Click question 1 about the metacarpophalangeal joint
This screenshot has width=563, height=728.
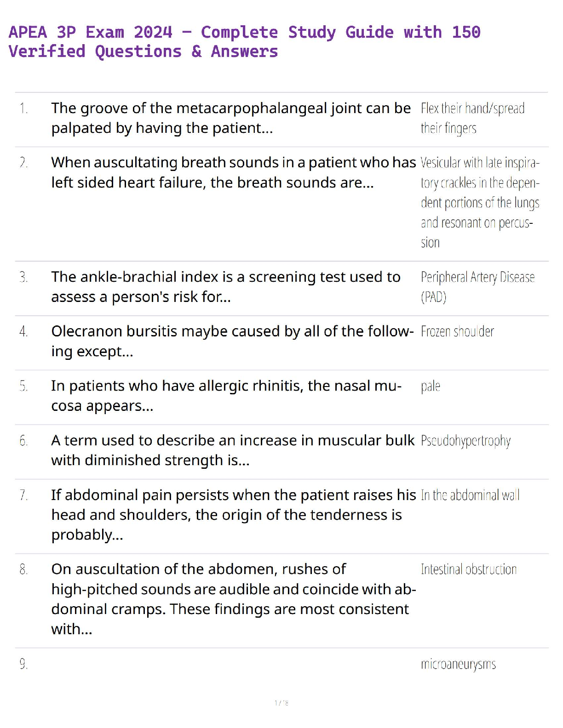(x=230, y=118)
